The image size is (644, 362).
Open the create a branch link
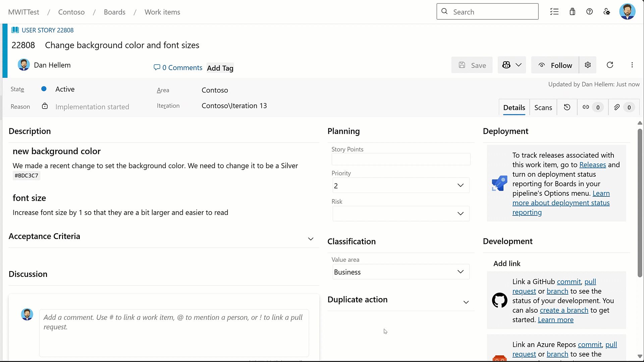point(564,310)
